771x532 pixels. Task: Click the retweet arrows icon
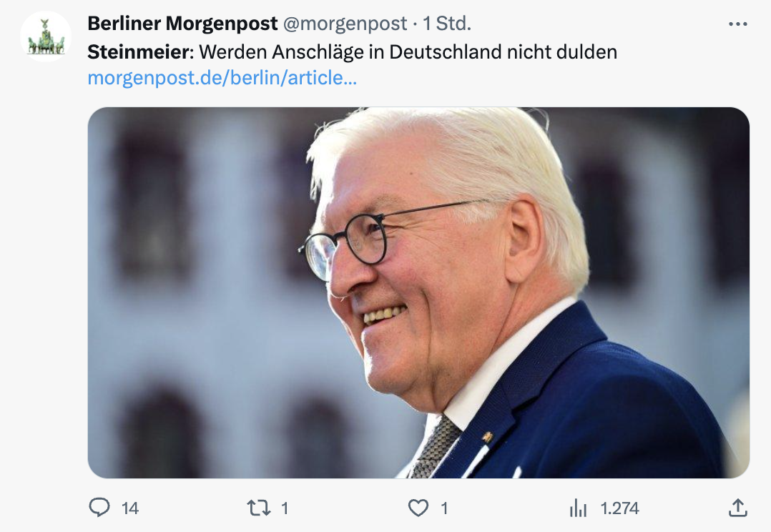click(259, 508)
